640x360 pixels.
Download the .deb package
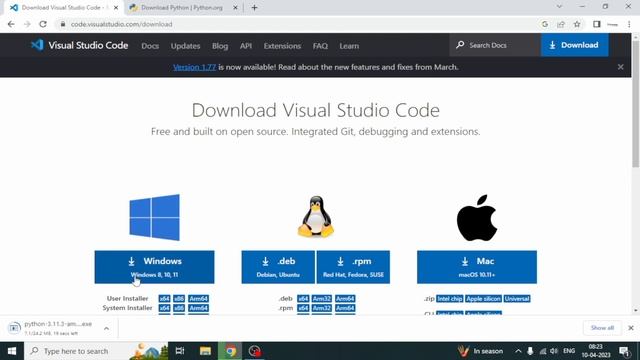pos(278,267)
